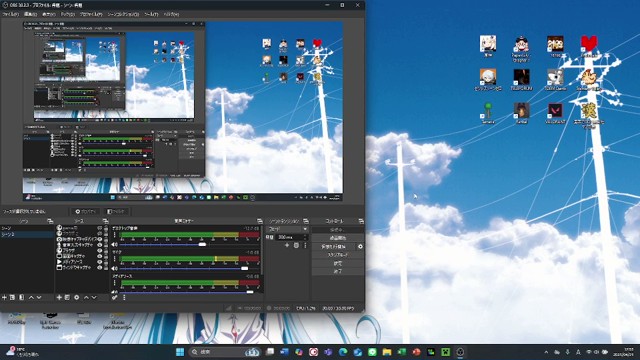Select シーン 2 in the Scenes list
Screen dimensions: 640x360
tap(27, 234)
